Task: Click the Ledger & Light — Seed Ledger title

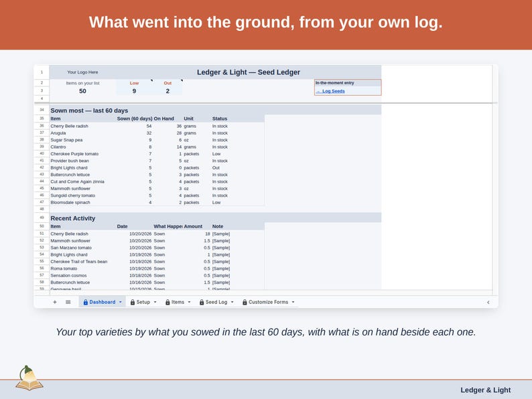Action: click(x=249, y=72)
